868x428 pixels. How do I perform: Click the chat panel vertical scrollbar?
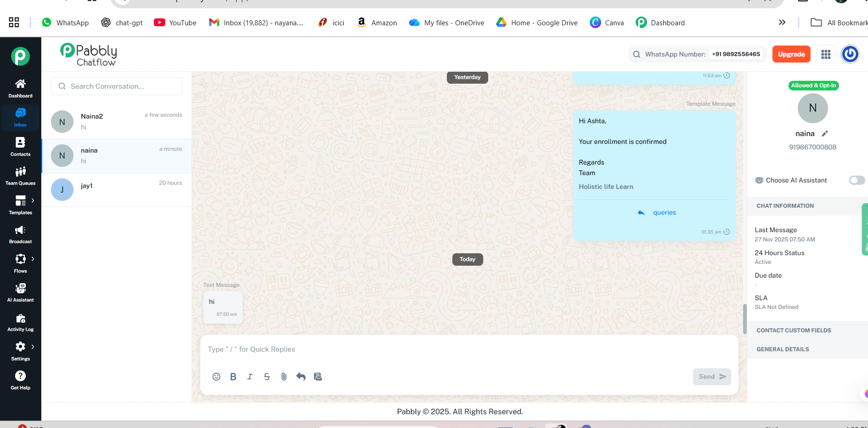tap(744, 319)
